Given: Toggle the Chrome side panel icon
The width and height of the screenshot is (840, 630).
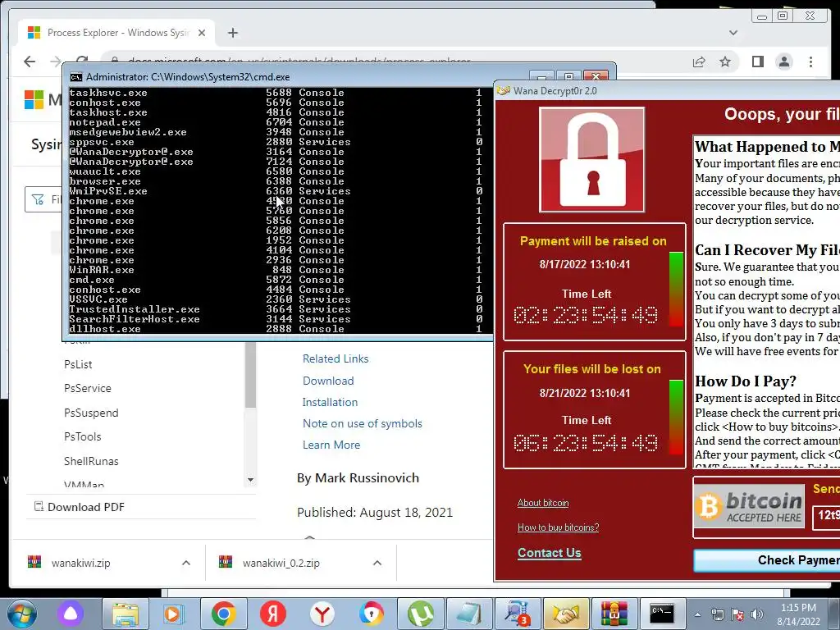Looking at the screenshot, I should [757, 62].
